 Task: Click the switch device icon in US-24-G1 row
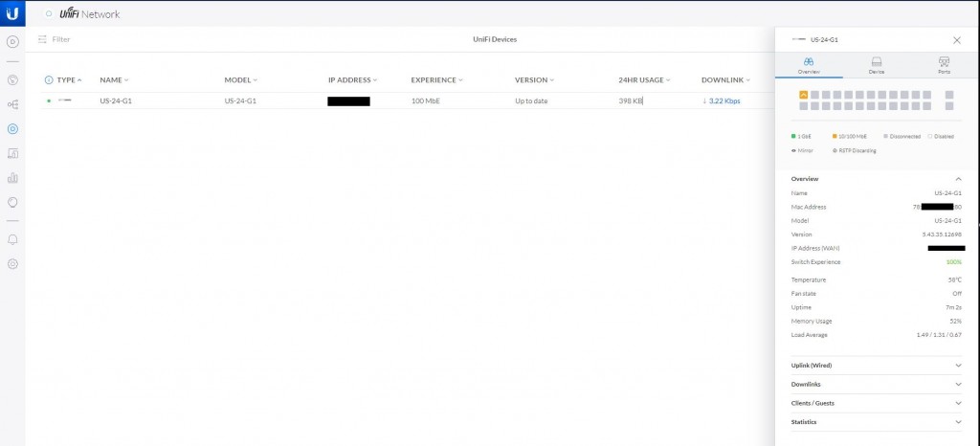tap(64, 100)
